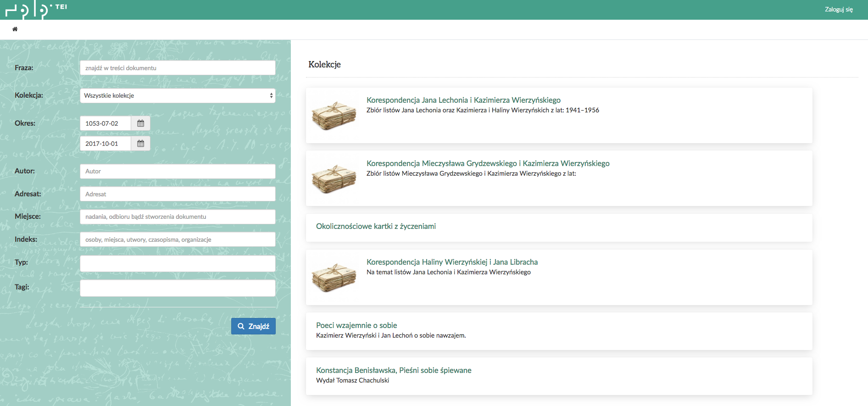Focus the Miejsce input field
The image size is (868, 406).
pos(178,217)
